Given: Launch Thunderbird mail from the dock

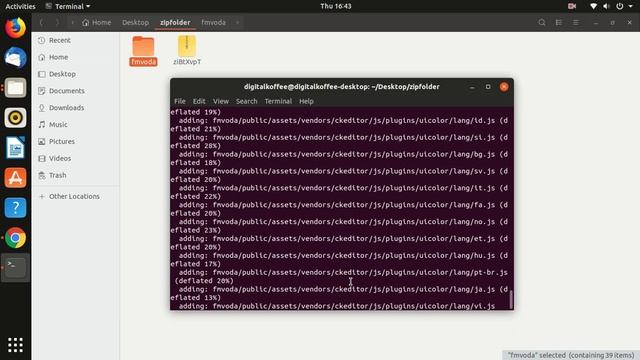Looking at the screenshot, I should coord(16,58).
